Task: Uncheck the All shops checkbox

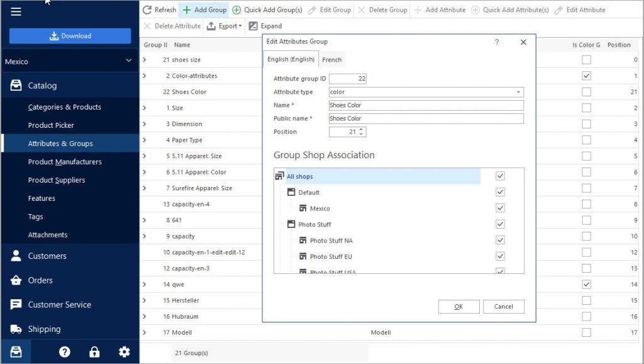Action: (500, 176)
